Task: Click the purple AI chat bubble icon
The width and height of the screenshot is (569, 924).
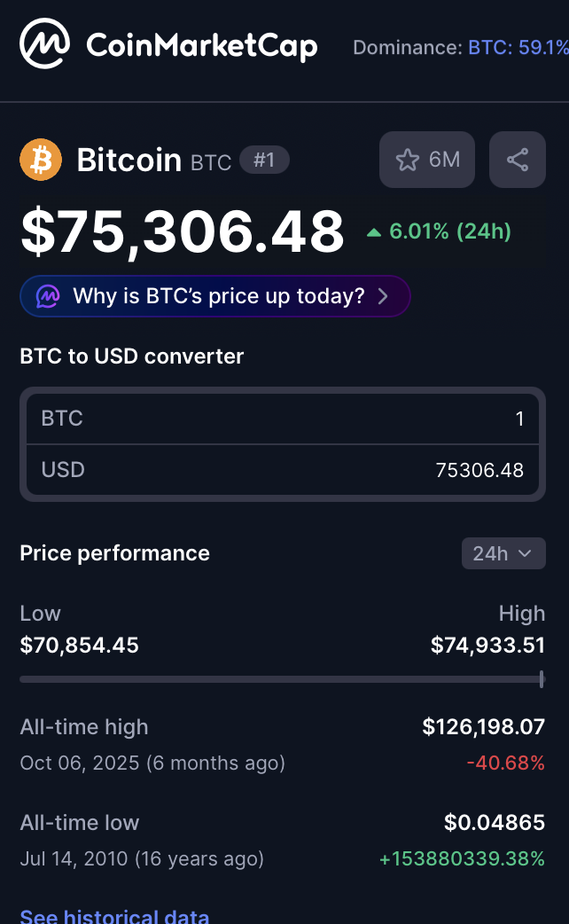Action: click(x=47, y=296)
